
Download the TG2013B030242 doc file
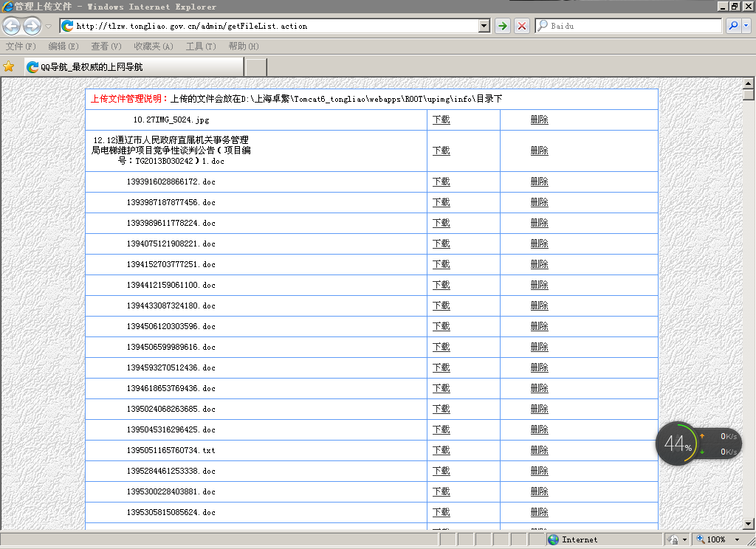point(441,151)
